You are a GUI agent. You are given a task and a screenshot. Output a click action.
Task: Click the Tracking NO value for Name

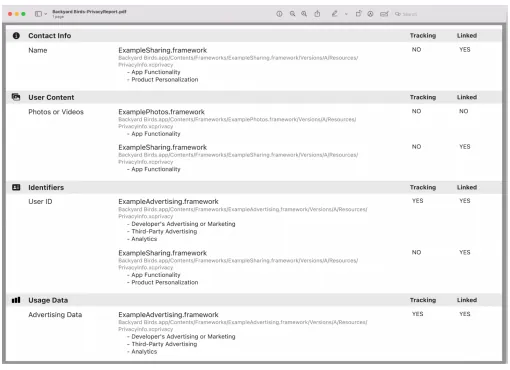point(416,50)
